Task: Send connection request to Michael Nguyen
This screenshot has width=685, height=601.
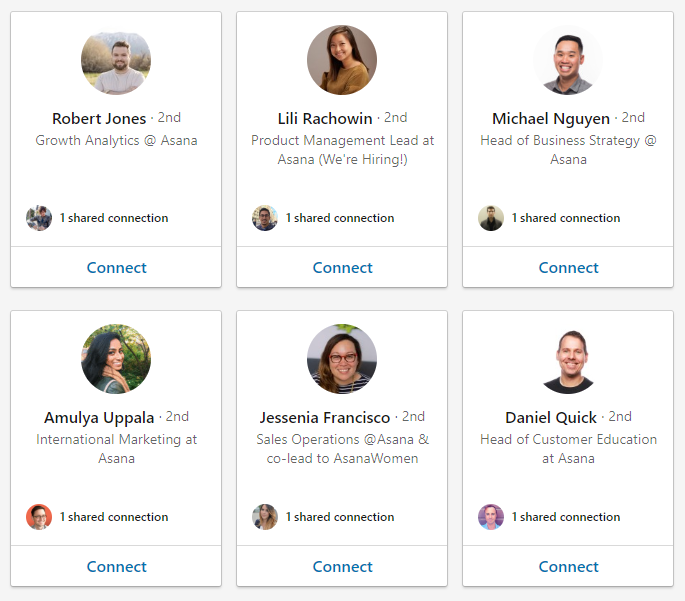Action: [568, 267]
